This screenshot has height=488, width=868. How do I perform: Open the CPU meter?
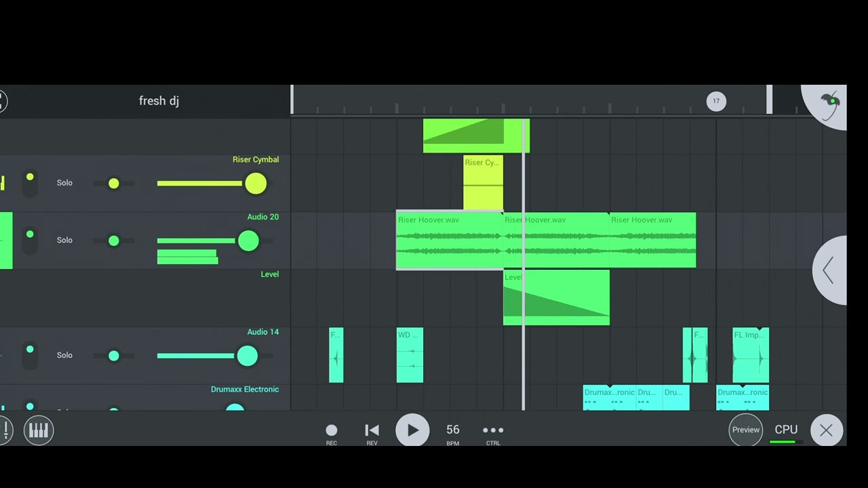(786, 433)
